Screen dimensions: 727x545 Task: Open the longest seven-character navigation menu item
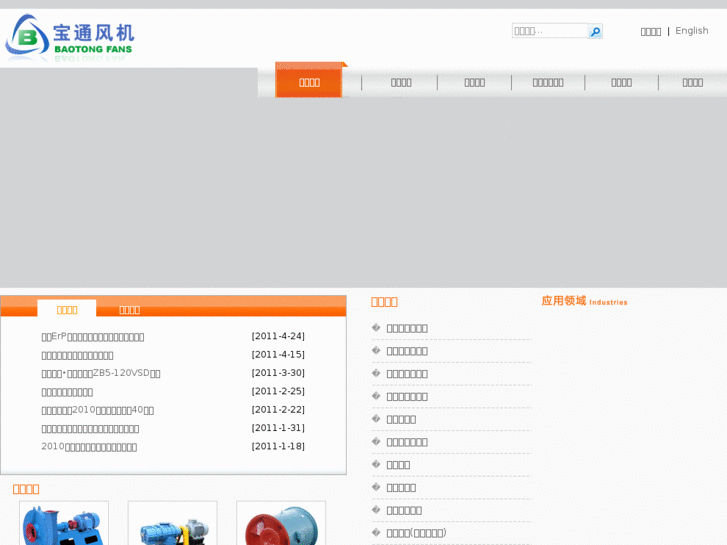548,83
